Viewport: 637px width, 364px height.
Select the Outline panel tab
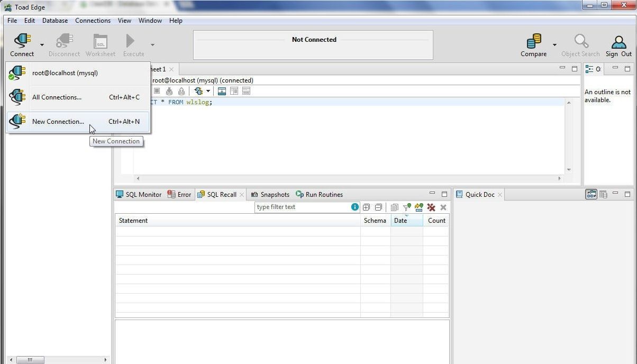593,69
